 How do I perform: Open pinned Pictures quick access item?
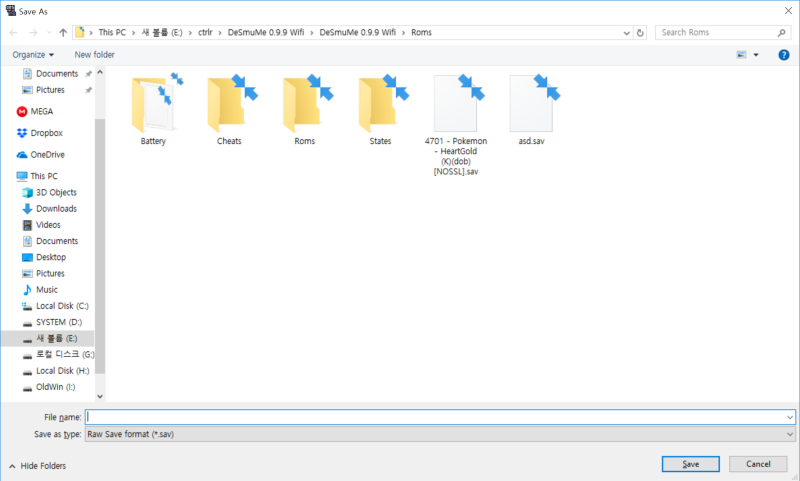pyautogui.click(x=43, y=90)
